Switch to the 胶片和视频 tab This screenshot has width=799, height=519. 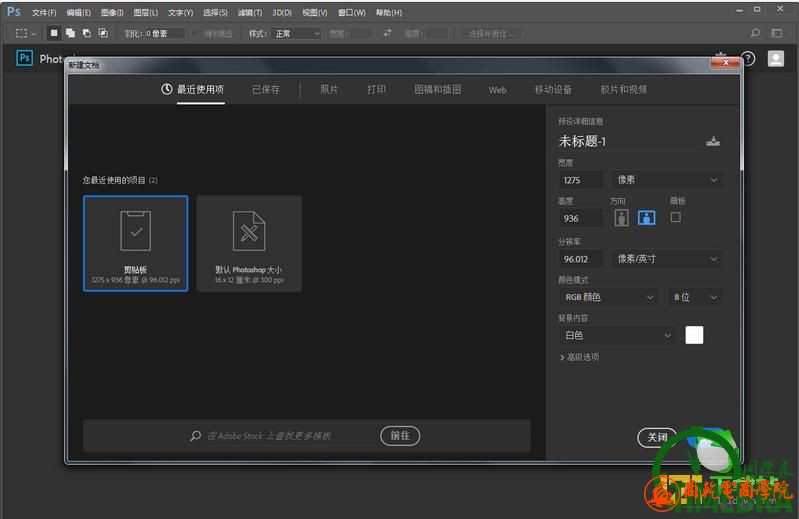(x=623, y=90)
